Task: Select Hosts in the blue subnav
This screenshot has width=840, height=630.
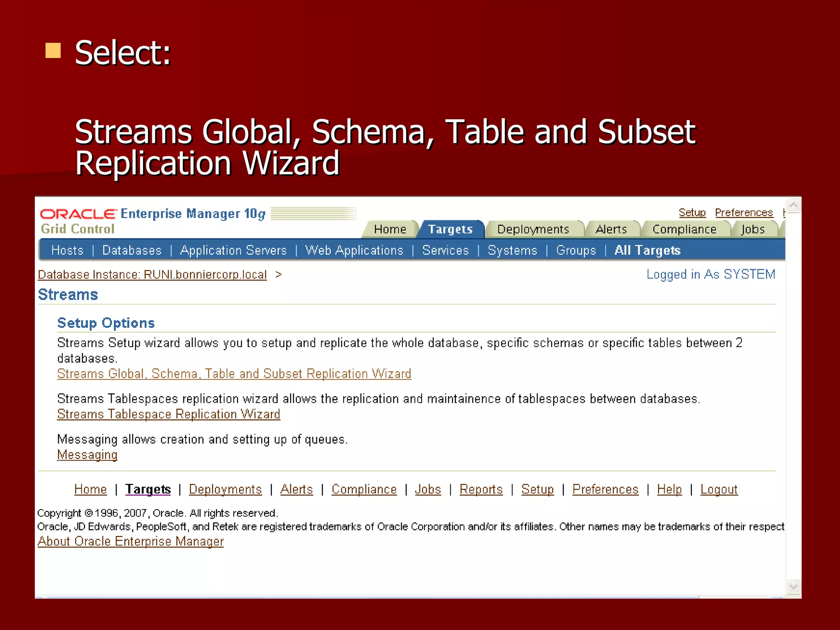Action: coord(67,250)
